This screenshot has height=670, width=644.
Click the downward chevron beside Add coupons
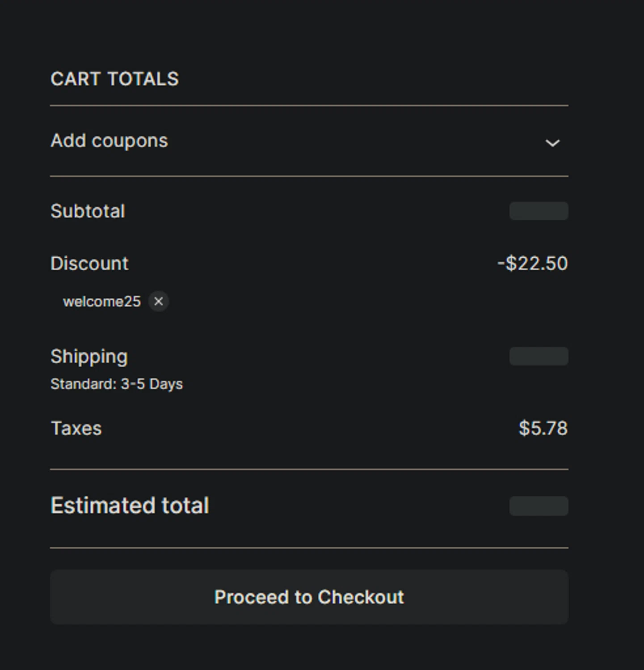[552, 143]
